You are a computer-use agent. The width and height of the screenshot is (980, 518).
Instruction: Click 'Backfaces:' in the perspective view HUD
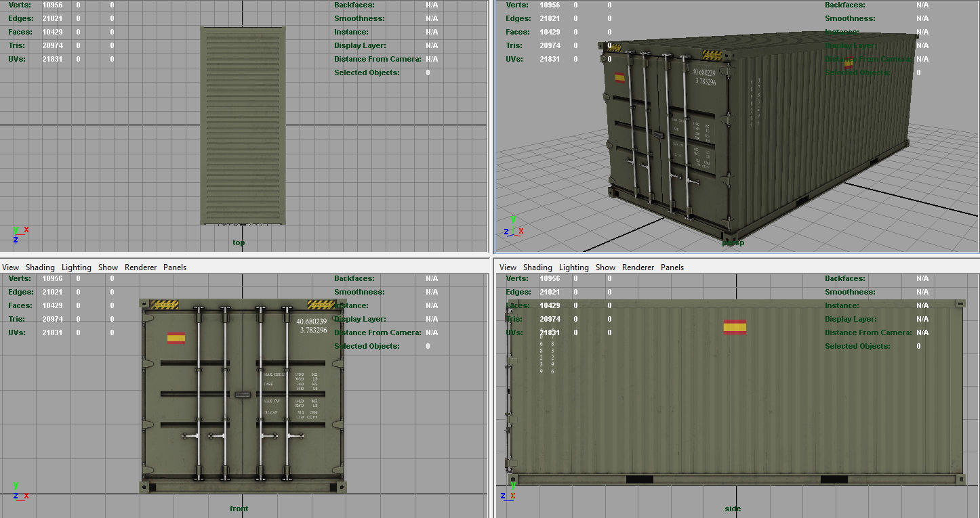pyautogui.click(x=846, y=5)
